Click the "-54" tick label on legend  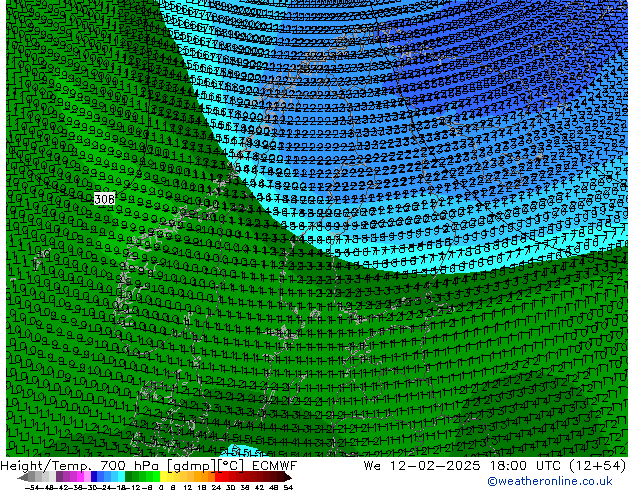pyautogui.click(x=32, y=487)
